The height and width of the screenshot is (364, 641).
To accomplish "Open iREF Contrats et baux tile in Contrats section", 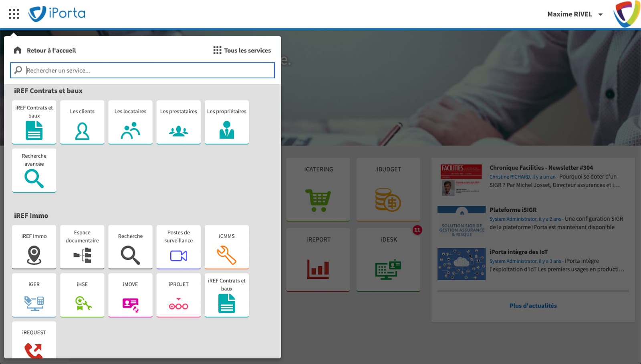I will click(x=34, y=122).
